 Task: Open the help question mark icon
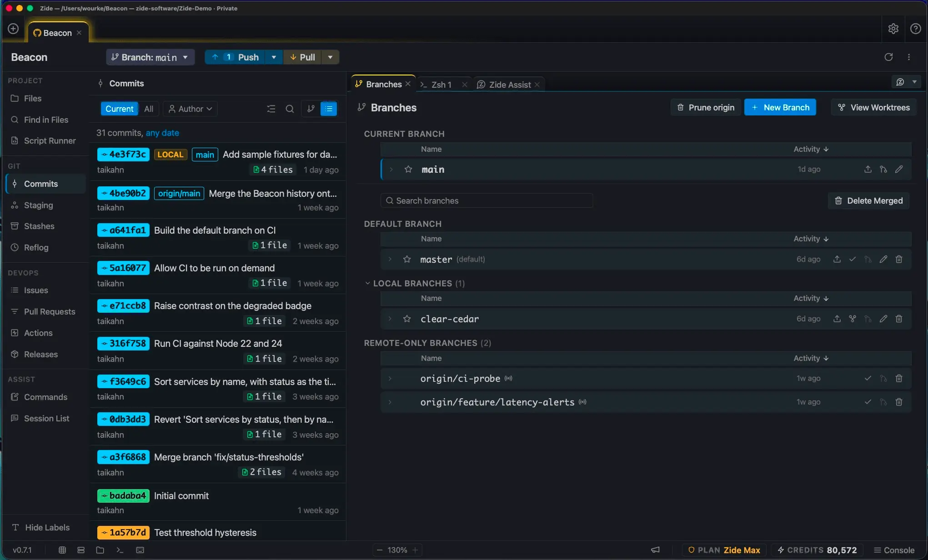click(916, 29)
